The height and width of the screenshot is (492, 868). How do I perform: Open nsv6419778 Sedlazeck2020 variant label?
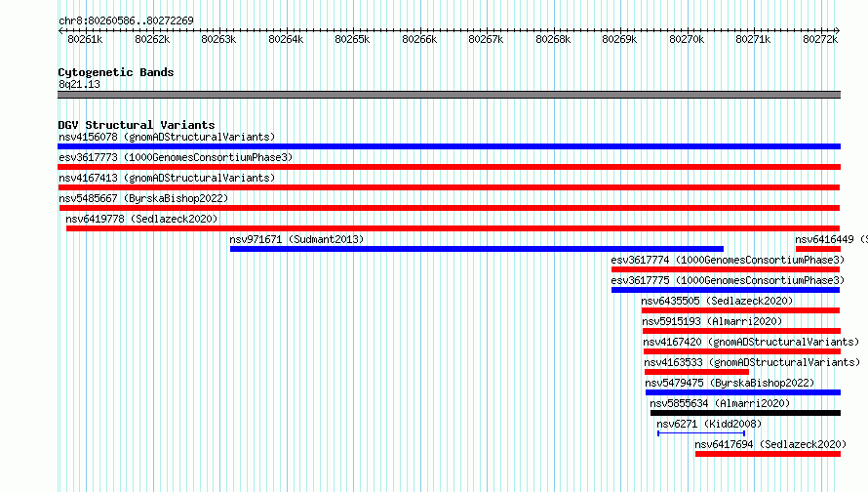click(141, 219)
